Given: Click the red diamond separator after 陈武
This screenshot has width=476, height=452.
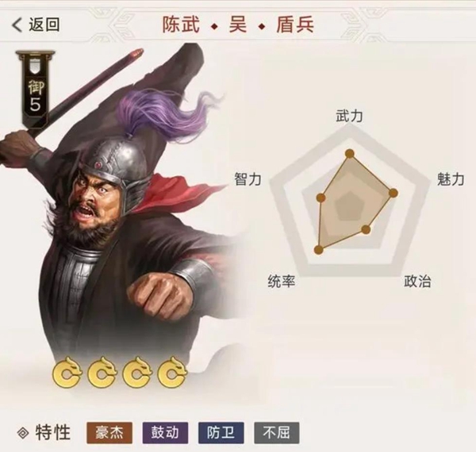Looking at the screenshot, I should pyautogui.click(x=215, y=27).
